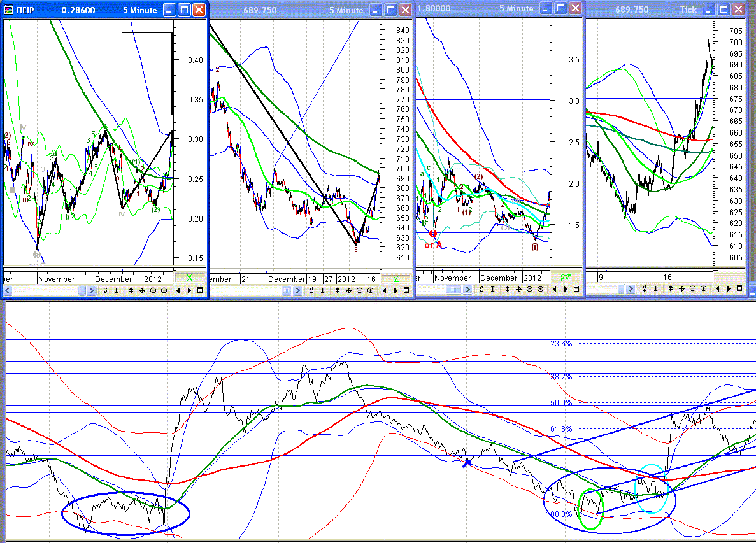Click the right triangle in the Tick window
Image resolution: width=756 pixels, height=543 pixels.
pos(728,288)
